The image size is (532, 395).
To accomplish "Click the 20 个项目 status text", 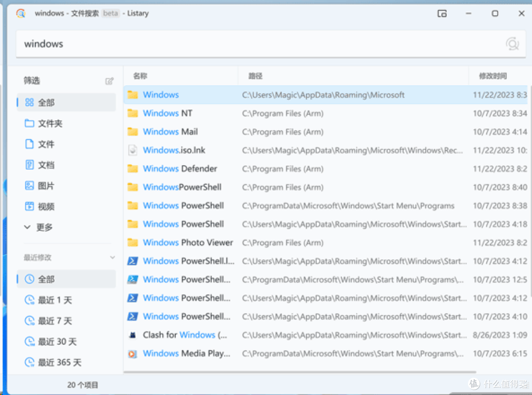I will pos(82,385).
